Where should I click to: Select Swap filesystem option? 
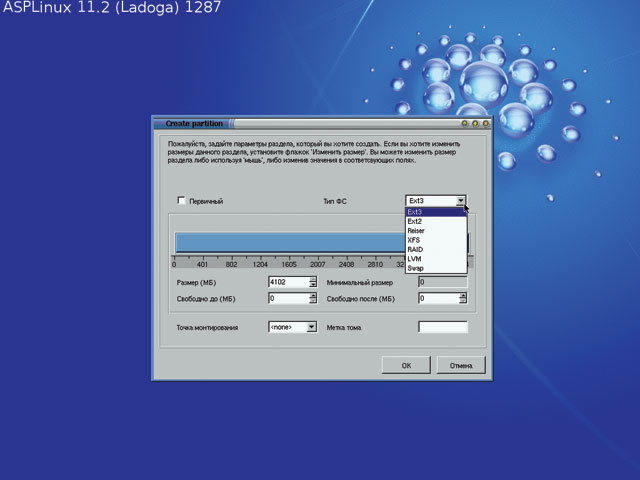pyautogui.click(x=436, y=268)
